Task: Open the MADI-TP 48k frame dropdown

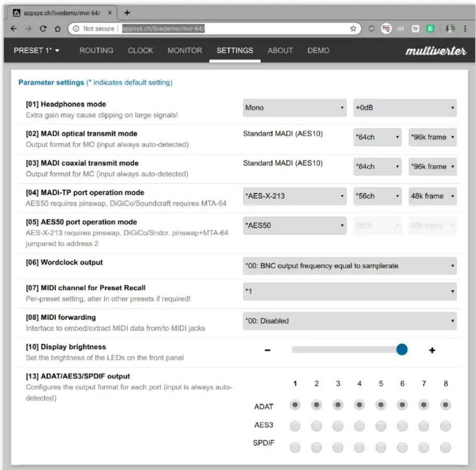Action: pyautogui.click(x=433, y=196)
